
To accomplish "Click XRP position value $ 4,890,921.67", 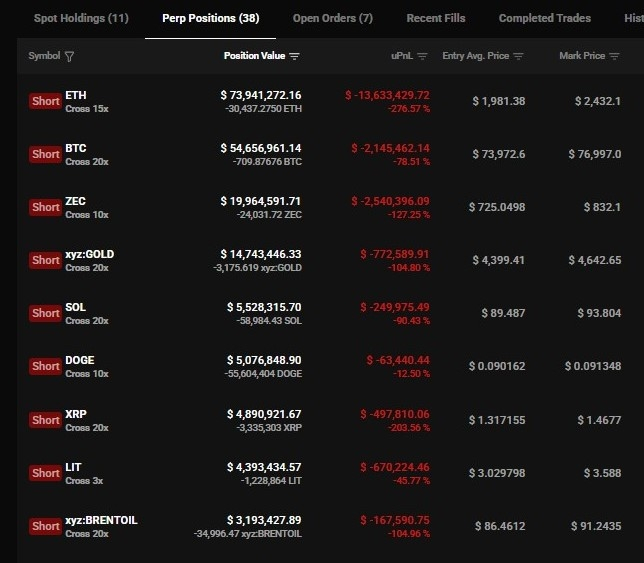I will [264, 414].
